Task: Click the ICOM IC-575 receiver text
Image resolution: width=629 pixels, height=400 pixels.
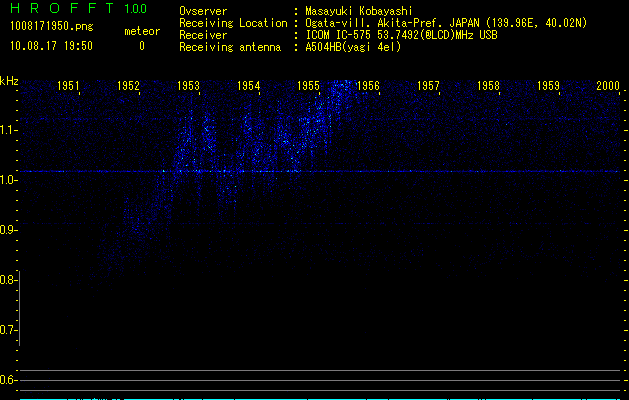Action: point(402,35)
